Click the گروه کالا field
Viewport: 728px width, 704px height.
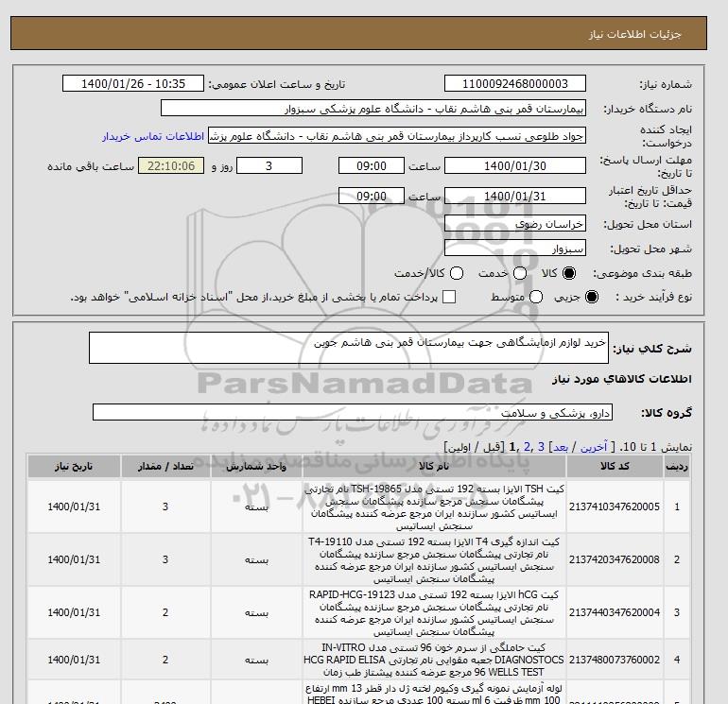point(353,412)
